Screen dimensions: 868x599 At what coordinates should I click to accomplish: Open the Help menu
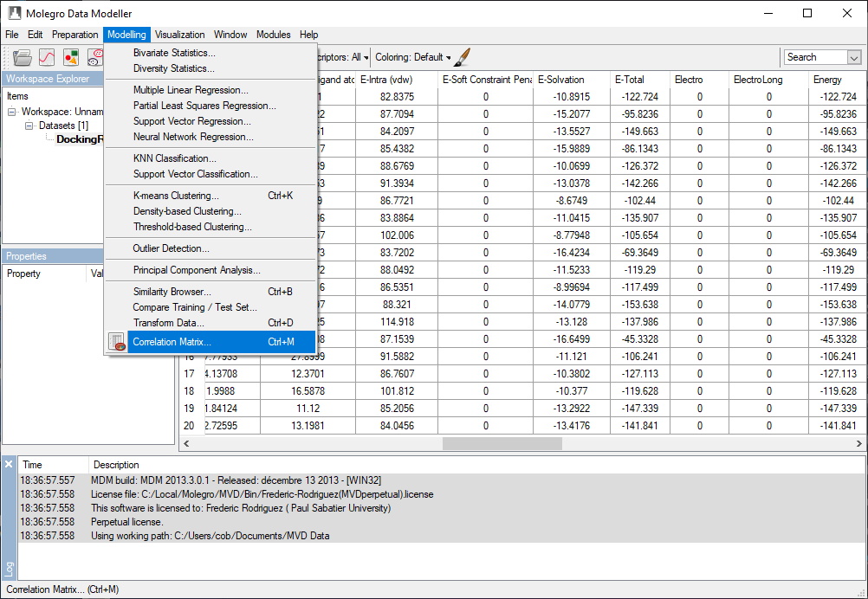309,35
